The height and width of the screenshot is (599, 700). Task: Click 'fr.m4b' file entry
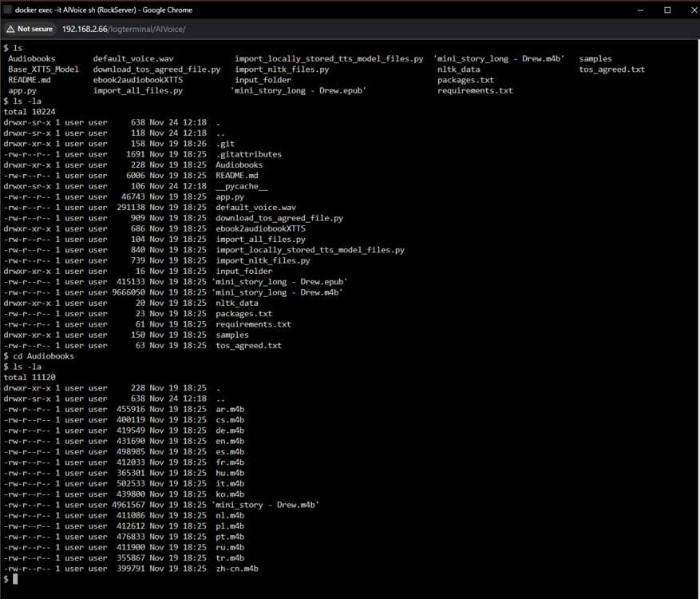pyautogui.click(x=230, y=462)
